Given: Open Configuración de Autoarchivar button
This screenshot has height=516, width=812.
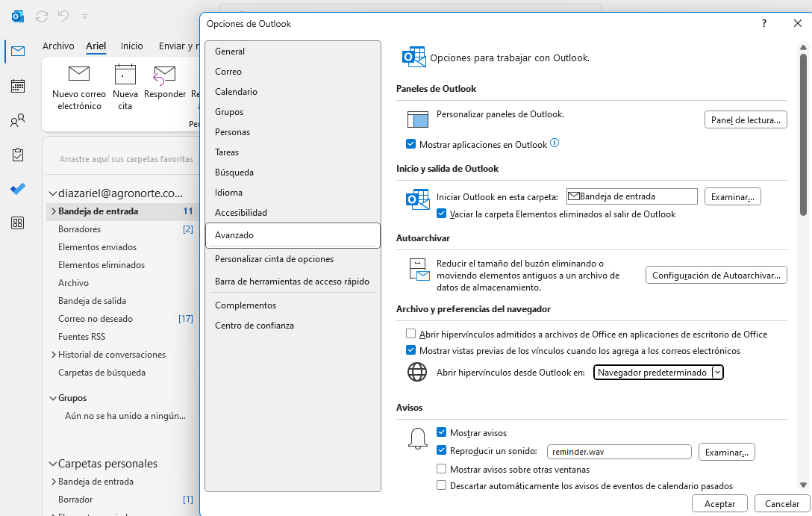Looking at the screenshot, I should coord(716,275).
